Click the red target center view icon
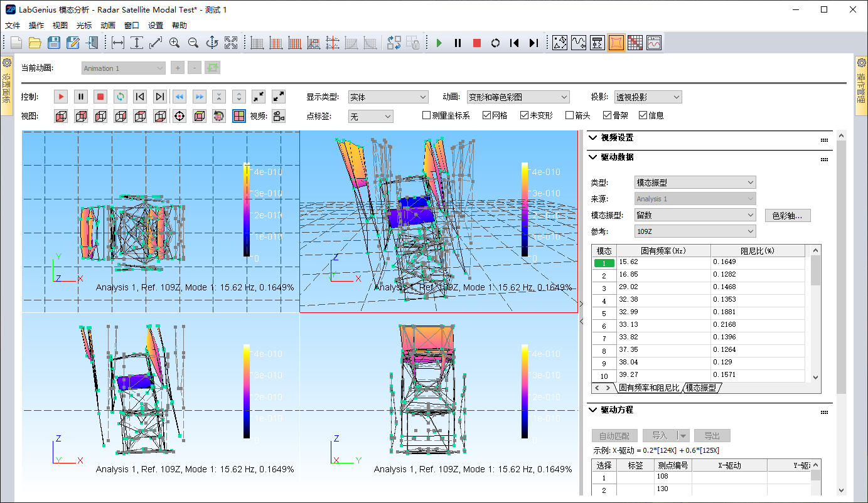 click(179, 116)
